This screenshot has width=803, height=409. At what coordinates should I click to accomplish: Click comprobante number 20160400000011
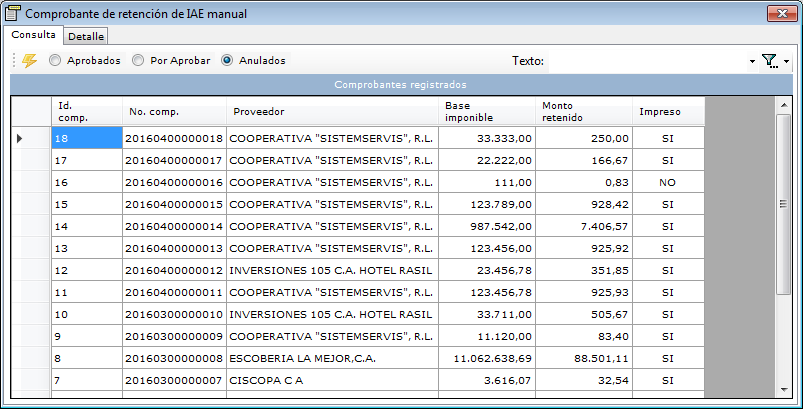click(174, 292)
